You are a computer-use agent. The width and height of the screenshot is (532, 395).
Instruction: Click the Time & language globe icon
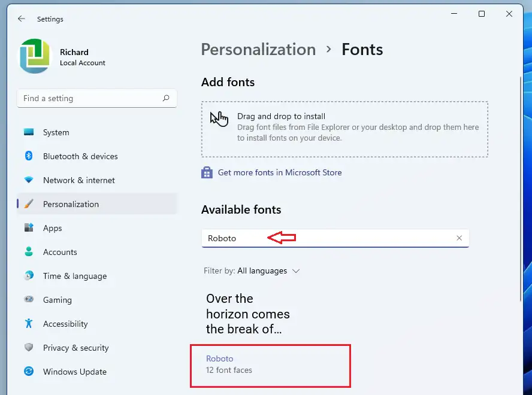(x=29, y=275)
